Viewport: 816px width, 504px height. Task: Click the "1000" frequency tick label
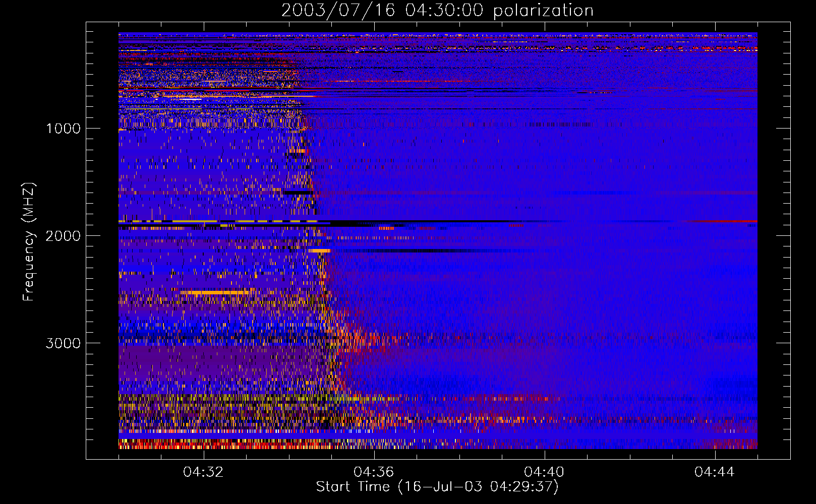[x=63, y=129]
